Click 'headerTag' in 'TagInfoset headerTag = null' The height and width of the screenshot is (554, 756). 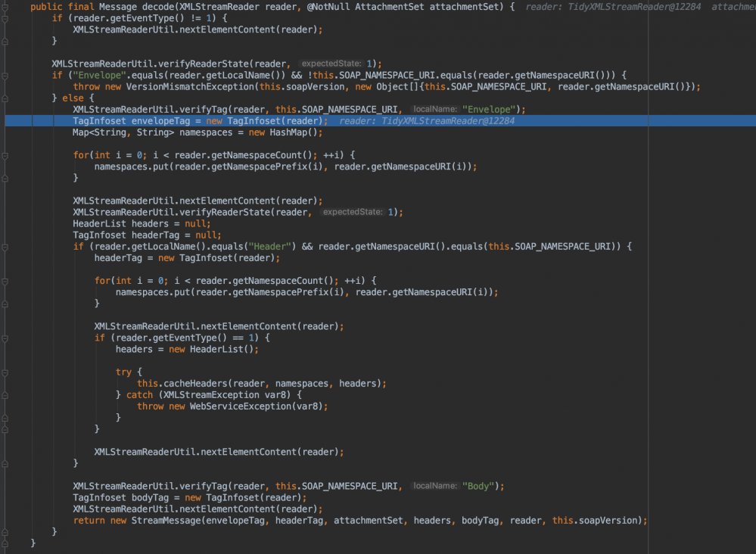[155, 235]
